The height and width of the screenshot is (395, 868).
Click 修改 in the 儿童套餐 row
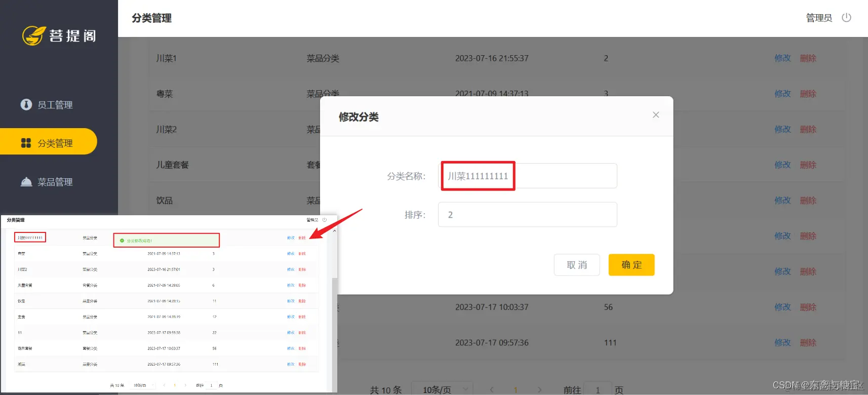[x=782, y=165]
